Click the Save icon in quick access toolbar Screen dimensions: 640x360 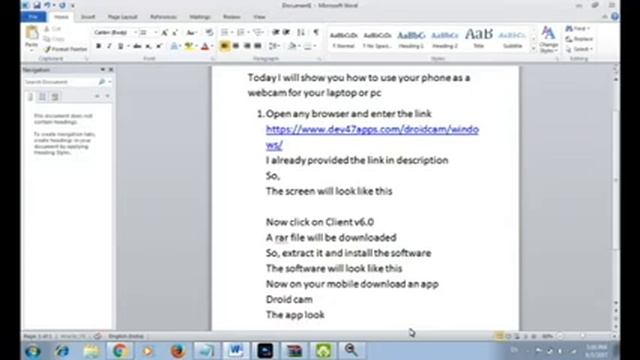pyautogui.click(x=37, y=5)
